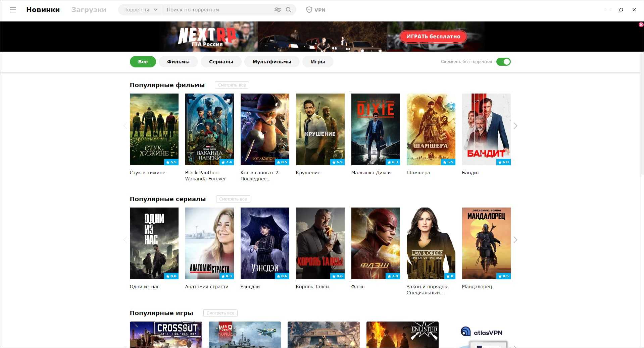Open search filter settings icon
Viewport: 644px width, 348px height.
coord(278,10)
